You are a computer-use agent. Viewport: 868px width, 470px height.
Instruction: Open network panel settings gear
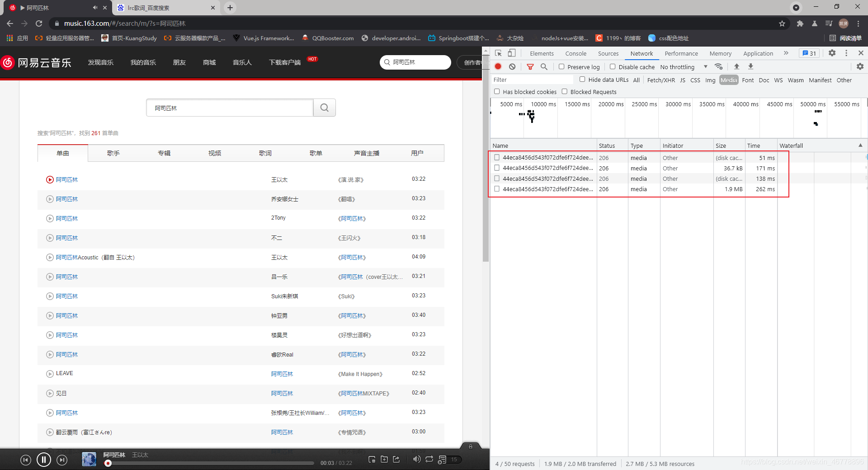coord(860,66)
